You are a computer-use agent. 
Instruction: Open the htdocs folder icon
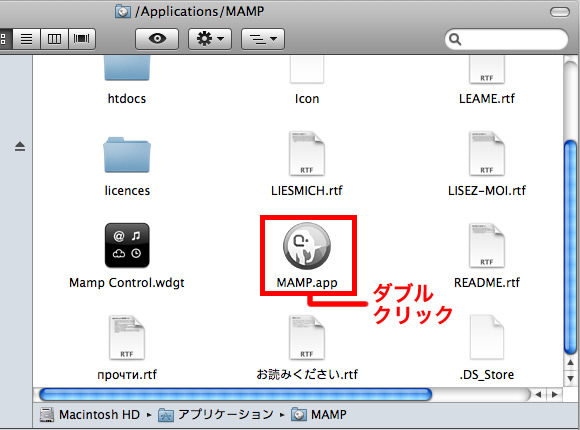pos(127,68)
